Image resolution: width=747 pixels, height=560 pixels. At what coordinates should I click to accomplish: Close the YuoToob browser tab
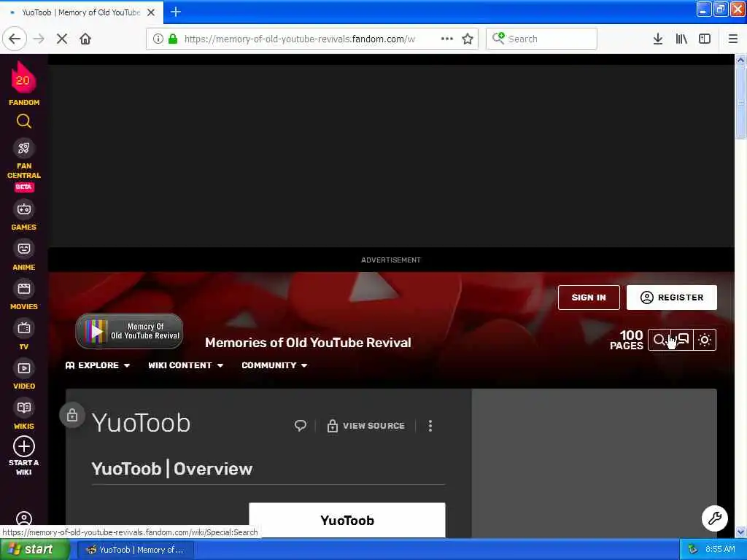[x=151, y=12]
